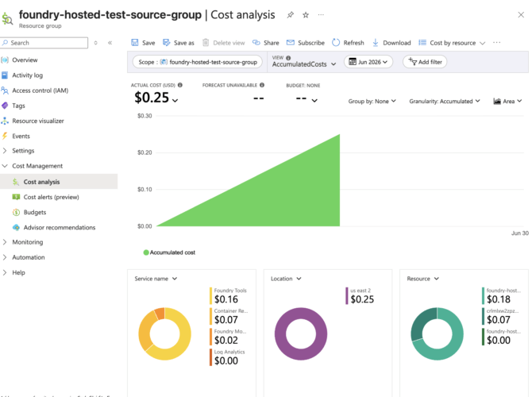Click the Refresh button label
Image resolution: width=532 pixels, height=397 pixels.
pyautogui.click(x=353, y=43)
